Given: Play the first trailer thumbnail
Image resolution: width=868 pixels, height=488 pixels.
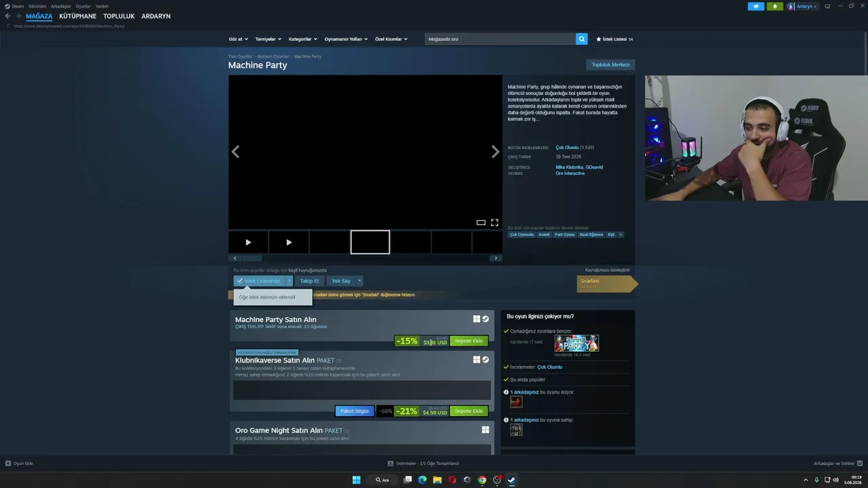Looking at the screenshot, I should tap(248, 242).
